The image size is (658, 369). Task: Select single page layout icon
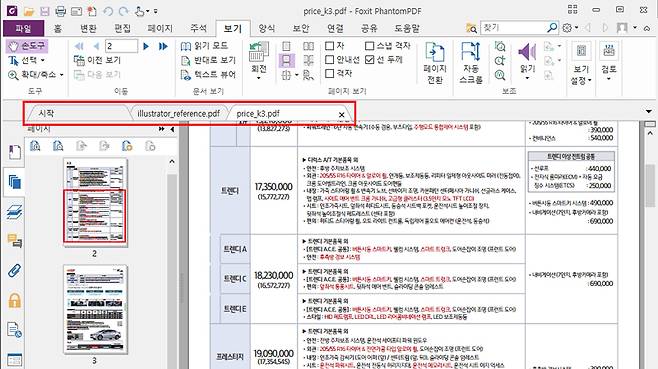point(286,46)
